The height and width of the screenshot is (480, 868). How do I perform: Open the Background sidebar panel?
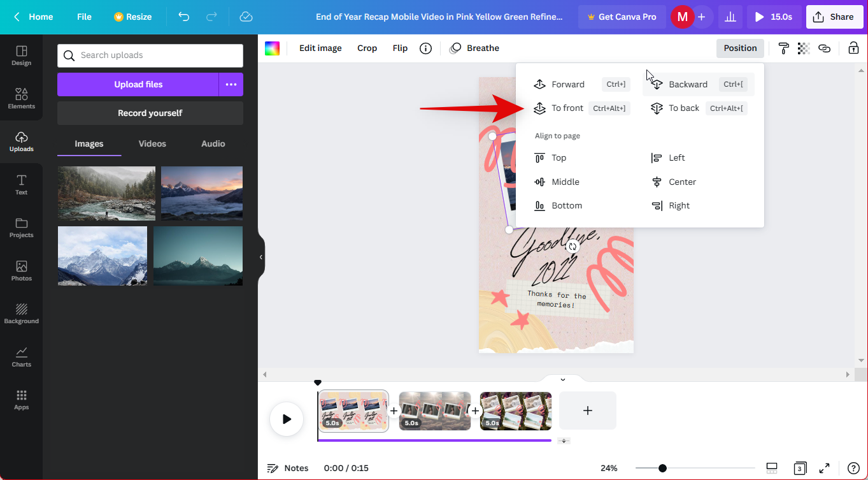click(21, 314)
